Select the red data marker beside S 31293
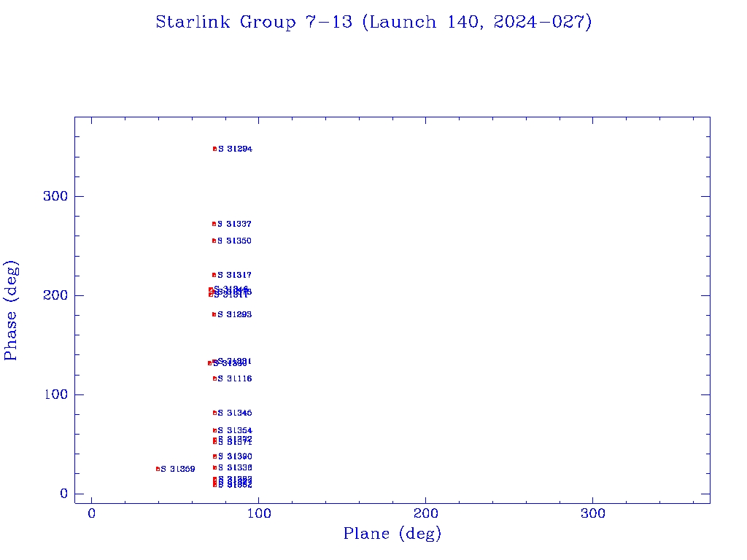747x560 pixels. click(x=214, y=314)
